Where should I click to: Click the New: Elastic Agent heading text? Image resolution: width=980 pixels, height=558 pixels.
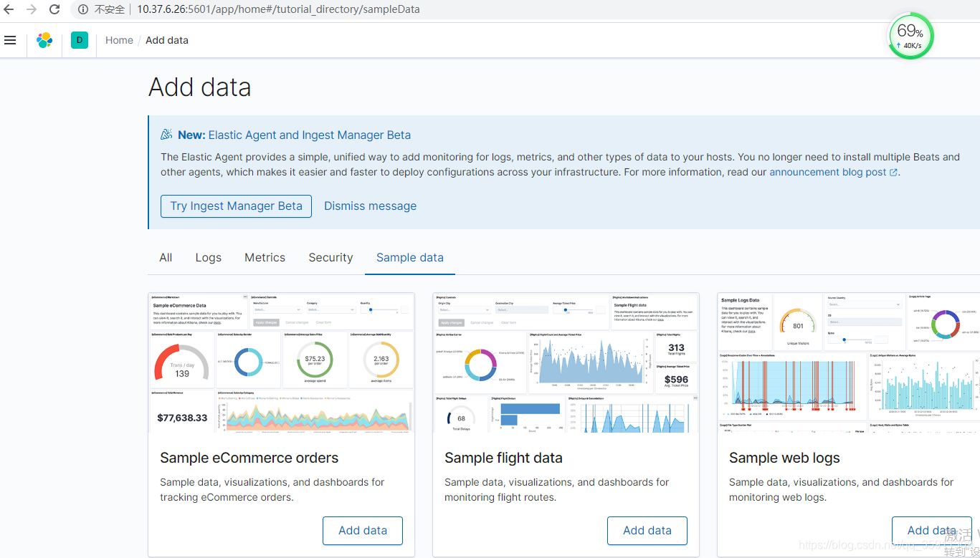[294, 135]
